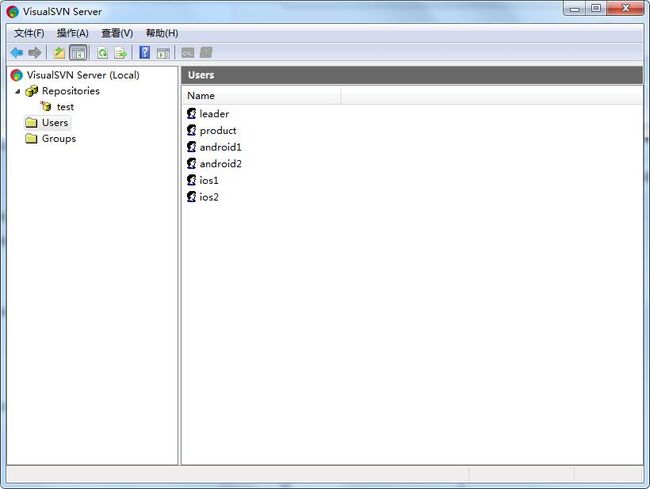The image size is (650, 489).
Task: Click the Groups folder icon in tree
Action: (31, 138)
